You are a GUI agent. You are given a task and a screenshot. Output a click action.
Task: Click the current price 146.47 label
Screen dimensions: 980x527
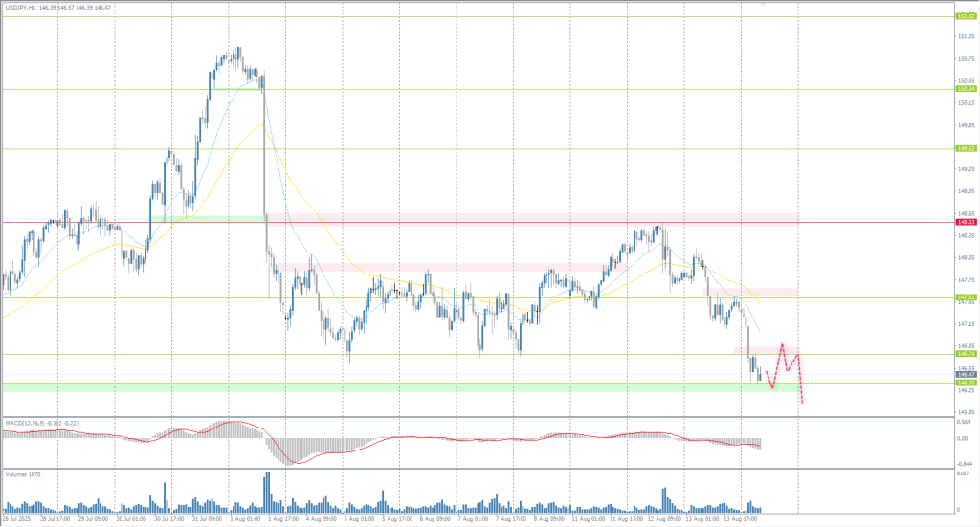pyautogui.click(x=965, y=374)
